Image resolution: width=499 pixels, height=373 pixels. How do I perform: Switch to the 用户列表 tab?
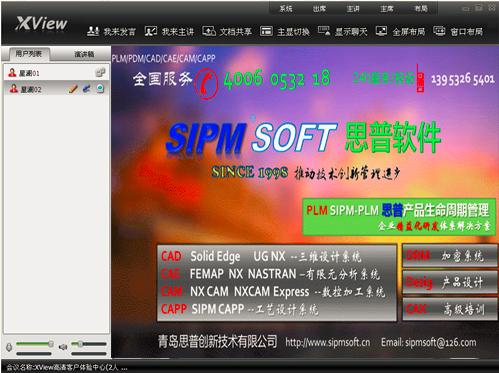tap(28, 54)
